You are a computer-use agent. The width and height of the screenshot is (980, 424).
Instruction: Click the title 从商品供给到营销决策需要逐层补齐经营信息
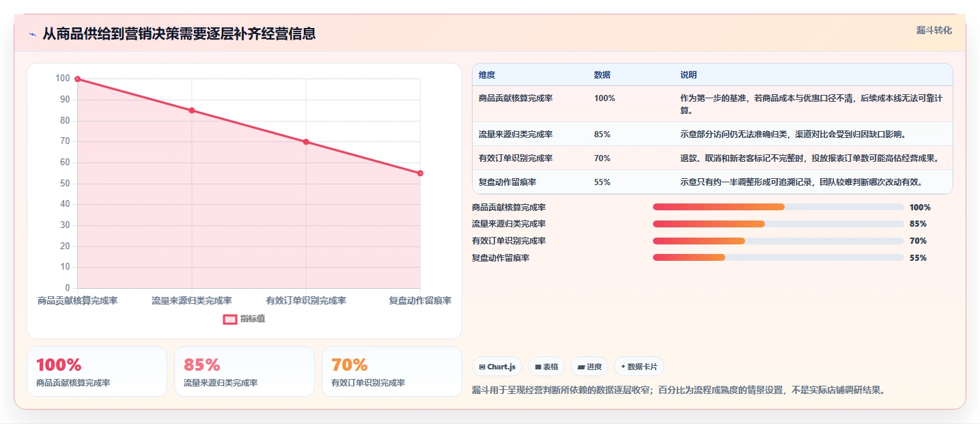point(179,34)
